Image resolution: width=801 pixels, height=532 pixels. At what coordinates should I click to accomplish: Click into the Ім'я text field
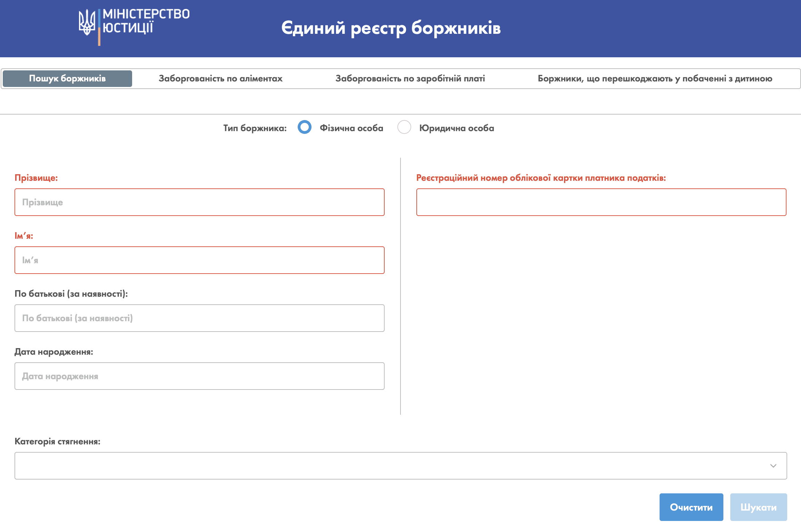(199, 260)
